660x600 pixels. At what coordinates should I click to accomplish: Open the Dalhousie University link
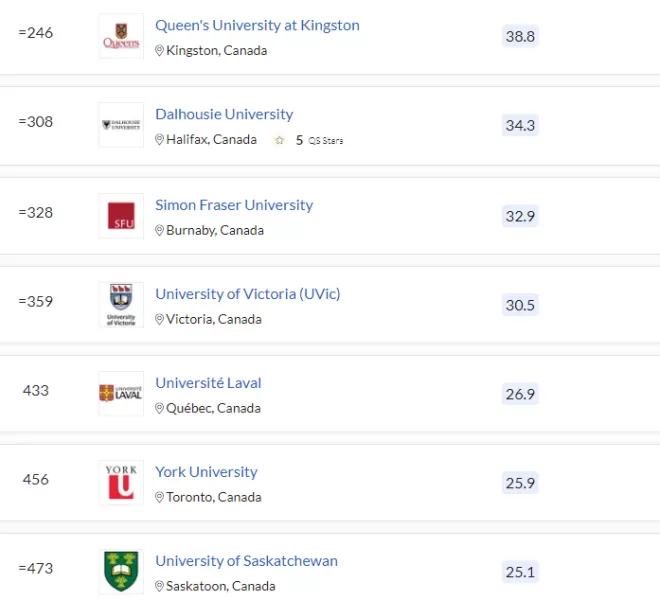coord(224,114)
